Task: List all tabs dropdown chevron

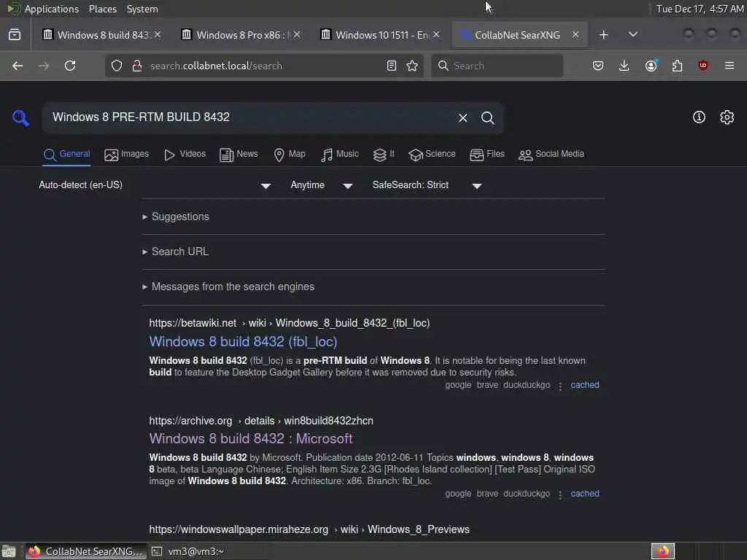Action: (x=633, y=35)
